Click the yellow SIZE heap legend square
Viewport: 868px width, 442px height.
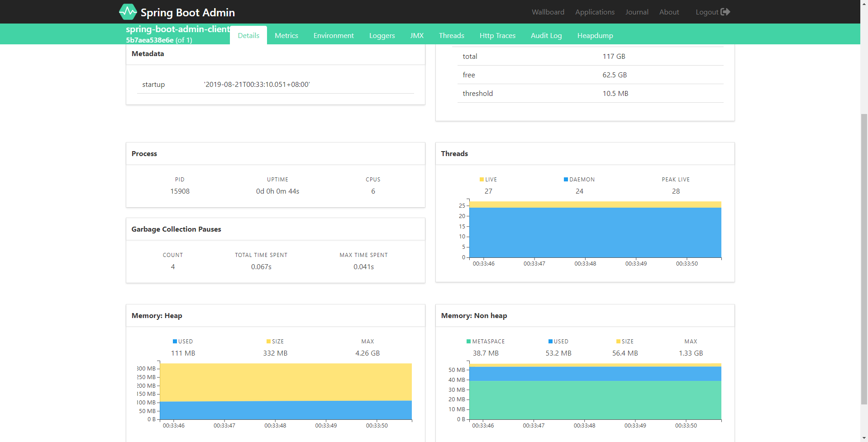point(268,342)
